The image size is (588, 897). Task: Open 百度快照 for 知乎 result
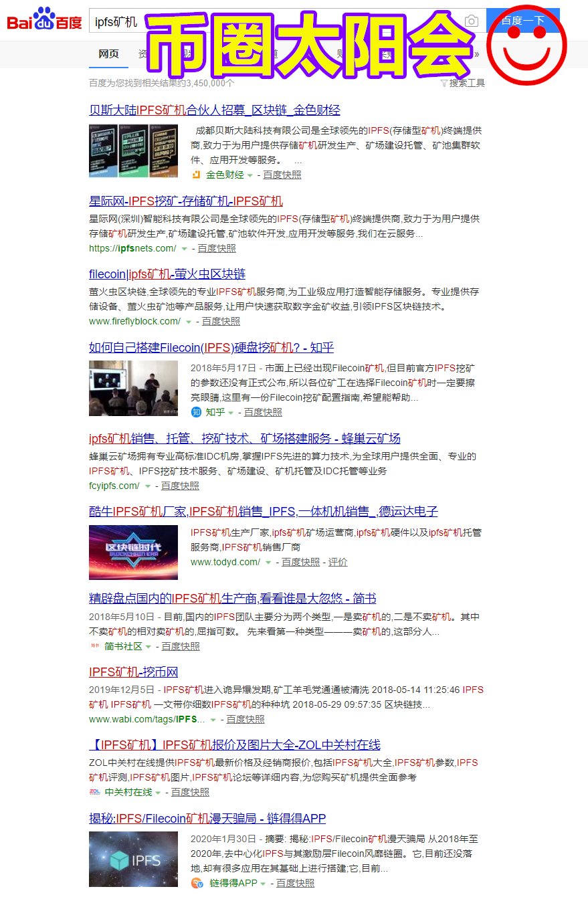[263, 412]
